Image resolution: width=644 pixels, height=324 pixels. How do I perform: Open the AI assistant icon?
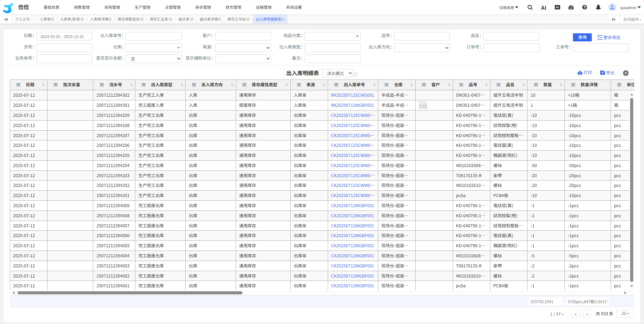pyautogui.click(x=543, y=8)
